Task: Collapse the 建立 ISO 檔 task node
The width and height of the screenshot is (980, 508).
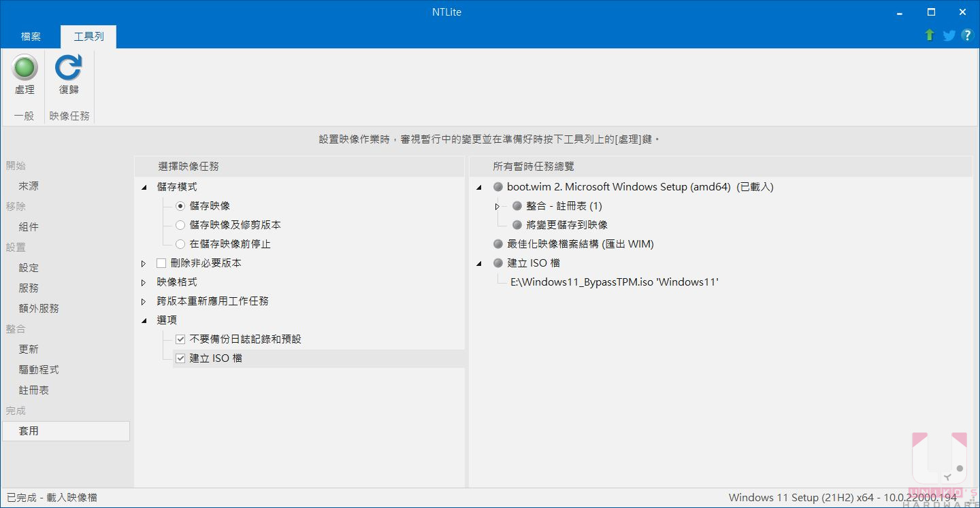Action: point(478,263)
